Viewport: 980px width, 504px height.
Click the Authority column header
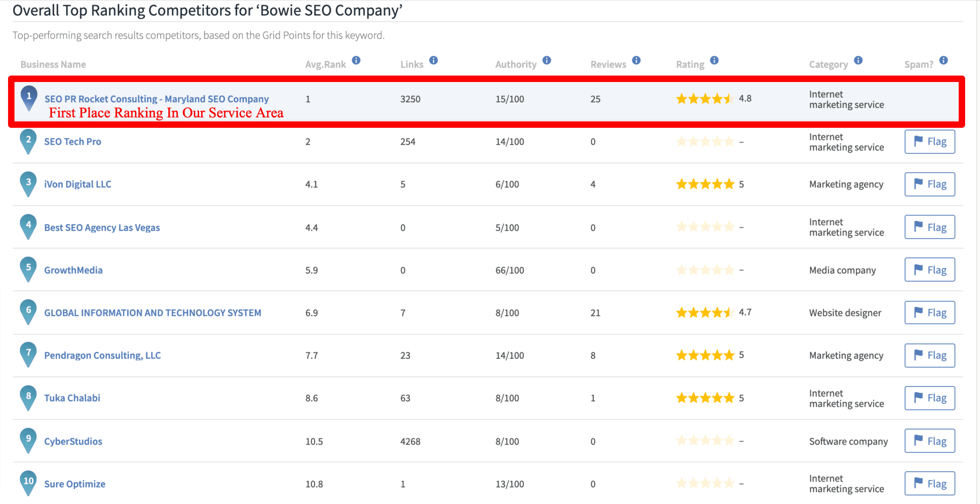[516, 64]
